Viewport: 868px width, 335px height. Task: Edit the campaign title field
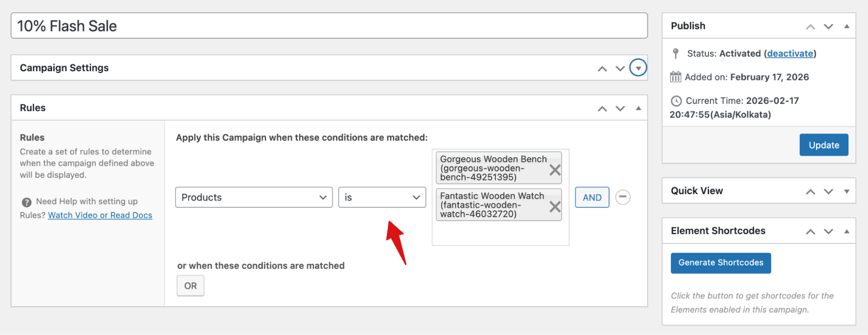329,26
